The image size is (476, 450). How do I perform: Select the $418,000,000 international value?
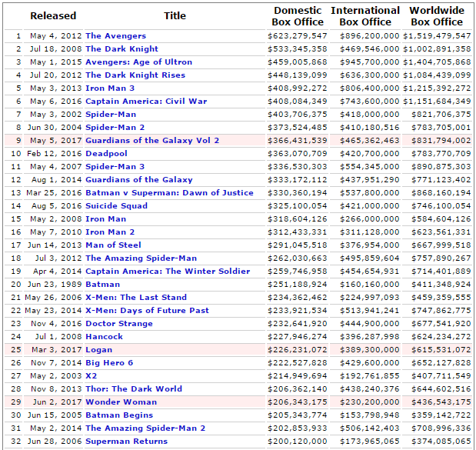[369, 114]
